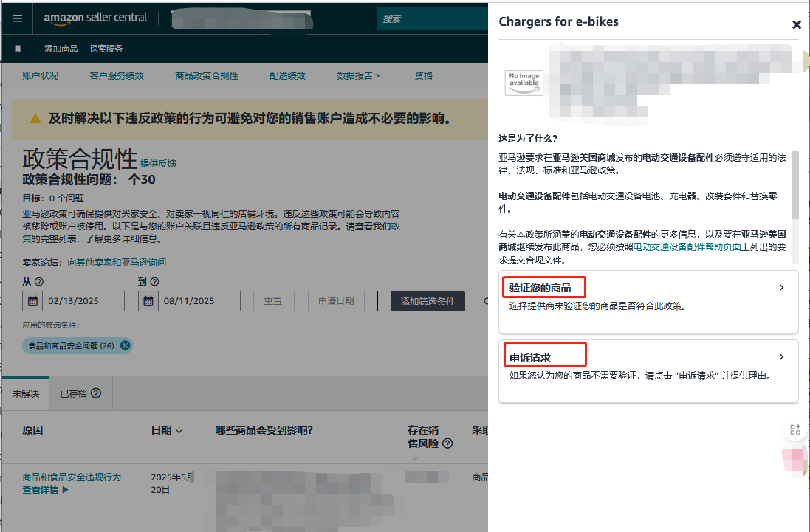Viewport: 810px width, 532px height.
Task: Click the 提供反馈 link
Action: 158,164
